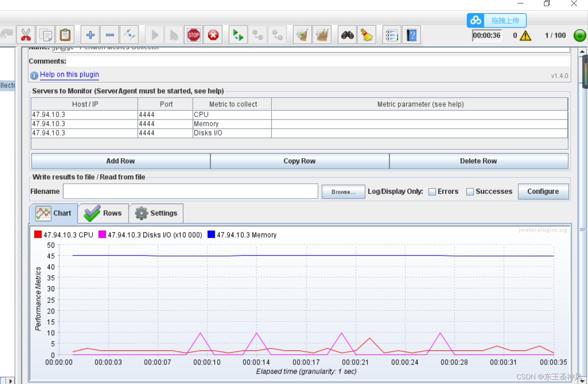
Task: Click the Shutdown red X icon
Action: 213,35
